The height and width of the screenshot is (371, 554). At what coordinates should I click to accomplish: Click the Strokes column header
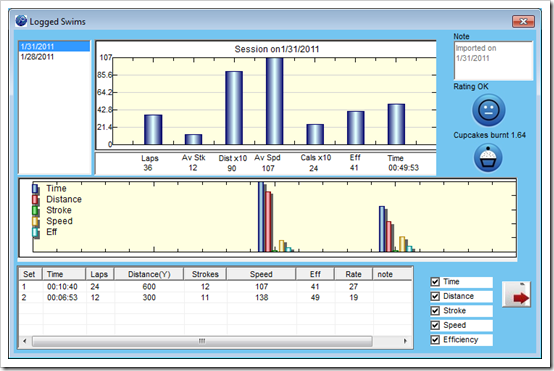click(x=205, y=274)
